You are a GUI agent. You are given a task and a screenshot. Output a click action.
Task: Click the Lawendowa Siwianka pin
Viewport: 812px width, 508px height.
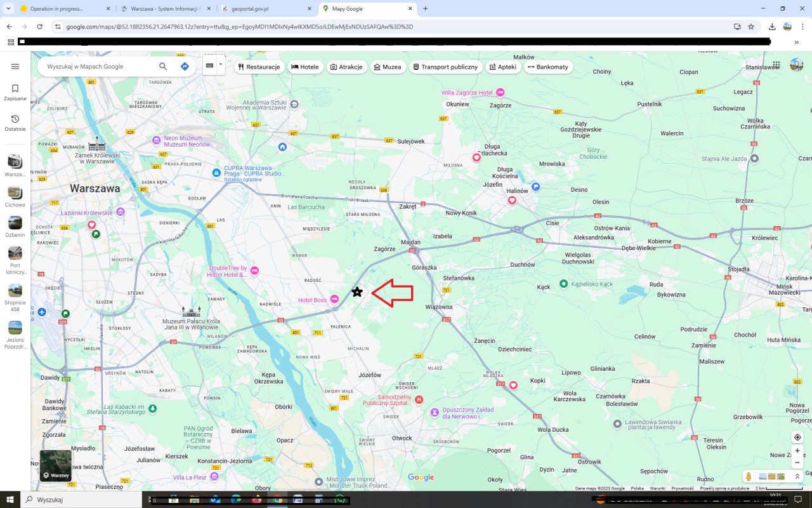click(617, 424)
